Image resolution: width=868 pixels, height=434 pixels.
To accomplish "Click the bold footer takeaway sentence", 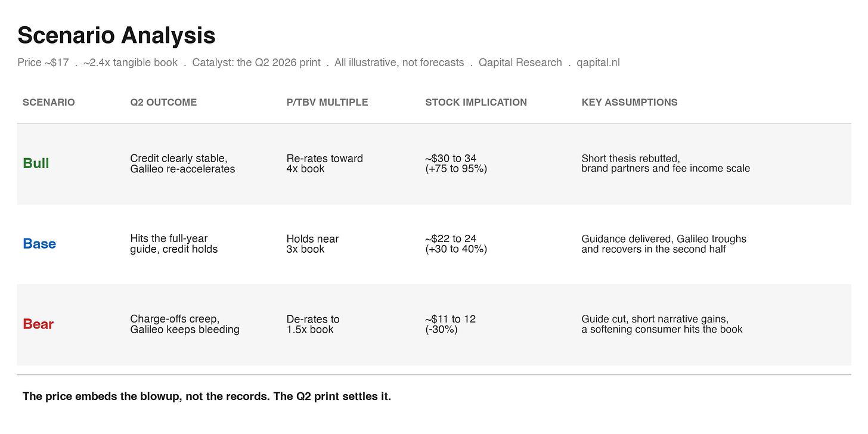I will click(207, 396).
